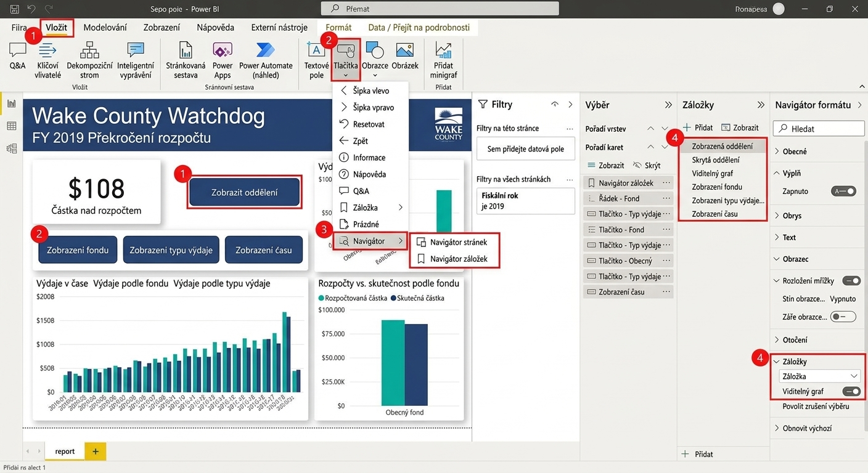Select Navigátor stránek from the submenu
Viewport: 868px width, 473px height.
(x=454, y=242)
